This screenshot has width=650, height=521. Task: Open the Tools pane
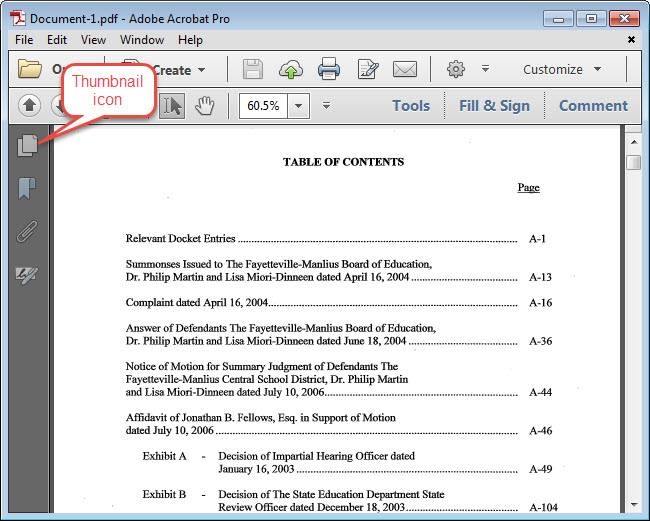410,106
